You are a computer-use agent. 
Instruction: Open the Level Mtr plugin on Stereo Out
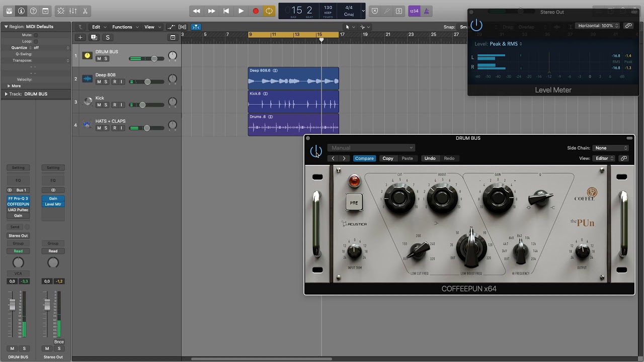[x=53, y=204]
